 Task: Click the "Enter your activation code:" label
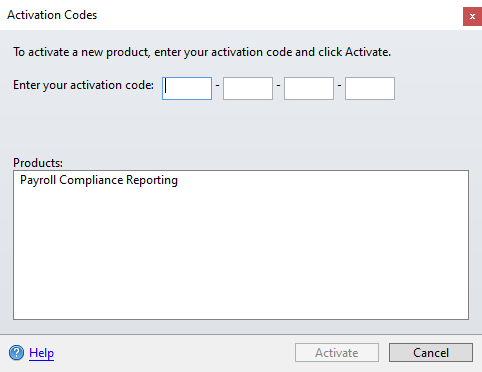pyautogui.click(x=83, y=85)
